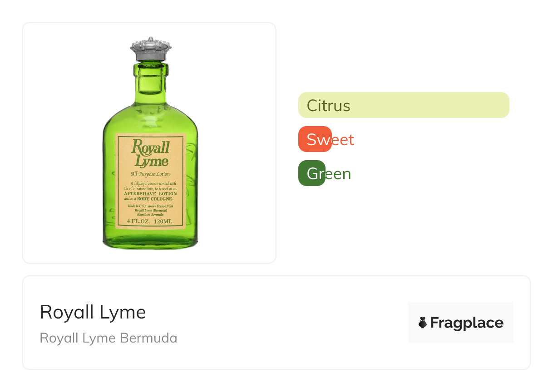Click the word 'Citrus' label text

(328, 106)
